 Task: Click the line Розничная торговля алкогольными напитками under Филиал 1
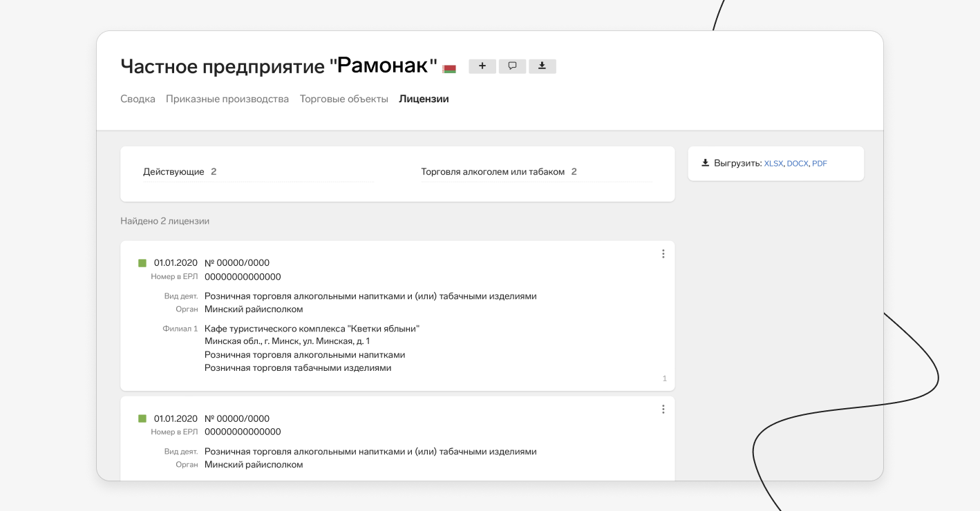pos(305,355)
